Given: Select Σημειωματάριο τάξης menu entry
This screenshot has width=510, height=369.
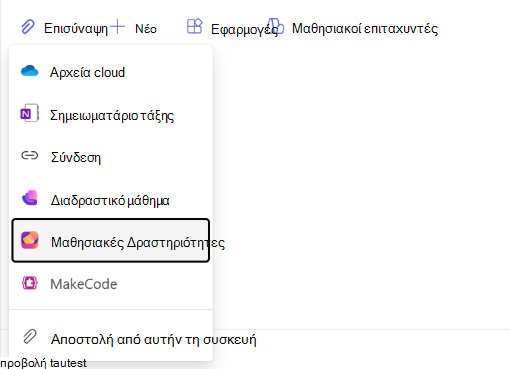Looking at the screenshot, I should (111, 115).
